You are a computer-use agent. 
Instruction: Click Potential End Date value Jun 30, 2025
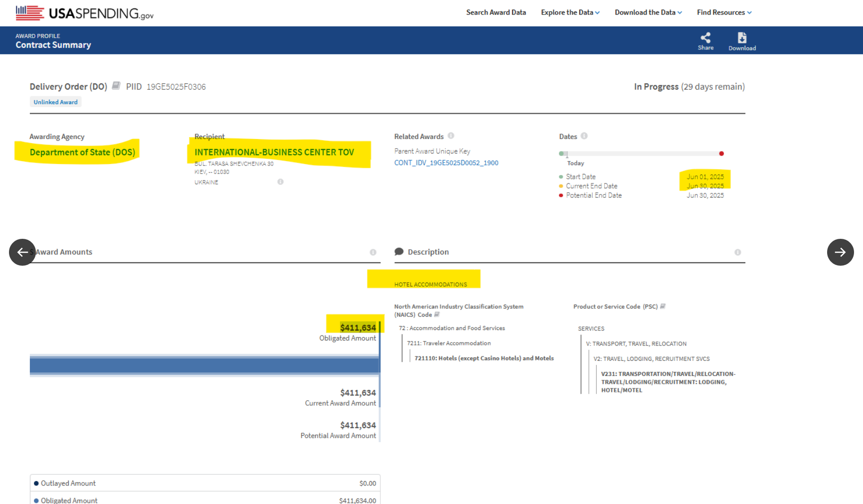click(705, 195)
